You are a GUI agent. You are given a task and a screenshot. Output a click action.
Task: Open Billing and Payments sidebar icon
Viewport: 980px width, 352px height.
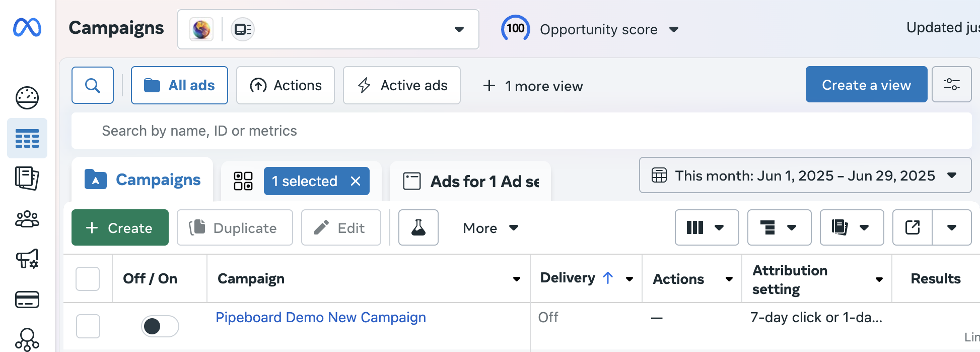[x=27, y=300]
